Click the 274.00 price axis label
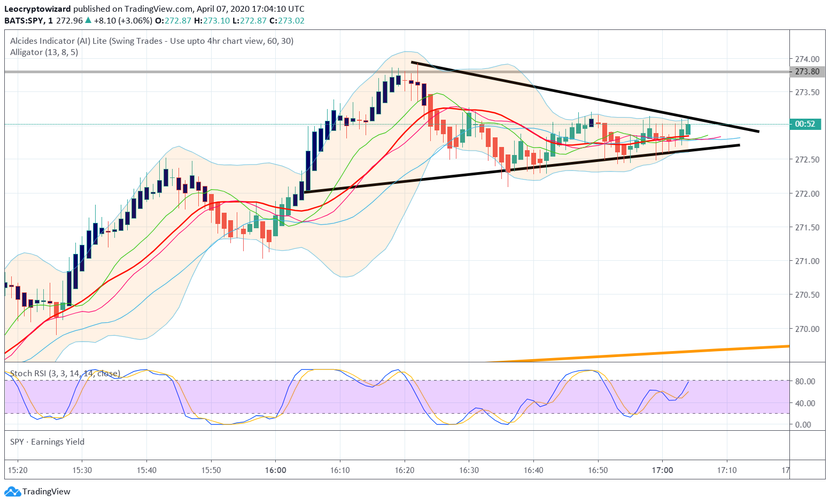Viewport: 830px width, 504px height. point(807,59)
